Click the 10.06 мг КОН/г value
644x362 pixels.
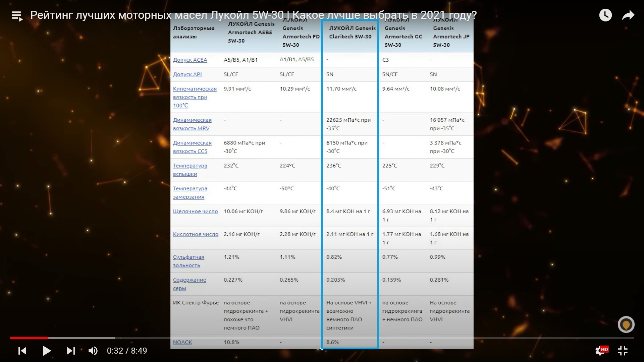tap(243, 211)
